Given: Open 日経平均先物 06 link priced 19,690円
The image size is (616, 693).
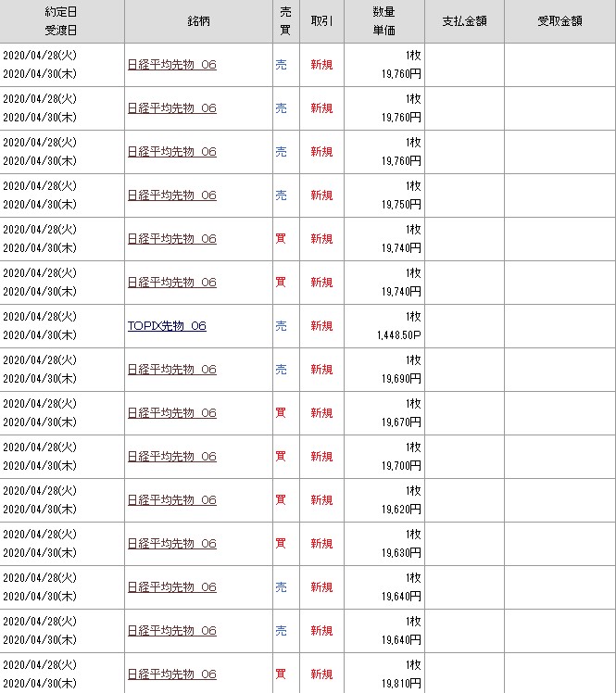Looking at the screenshot, I should (x=171, y=370).
